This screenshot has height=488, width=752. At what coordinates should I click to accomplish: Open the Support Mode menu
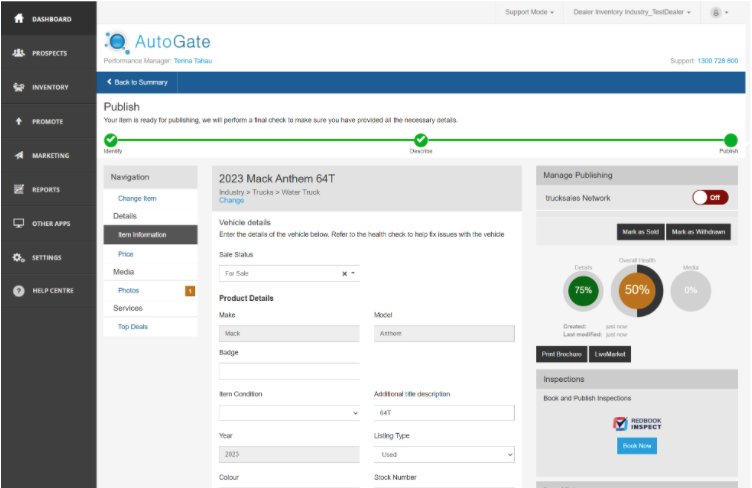pyautogui.click(x=529, y=12)
